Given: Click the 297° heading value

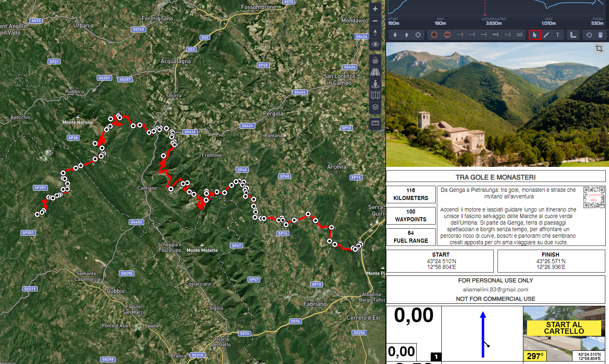Looking at the screenshot, I should (x=535, y=356).
